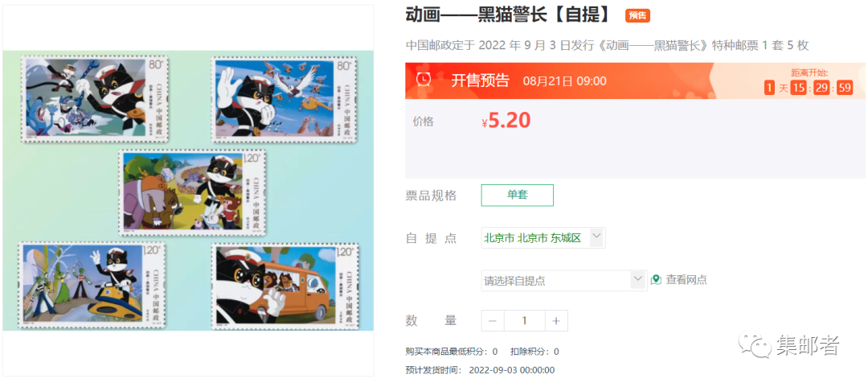Click the clock icon beside 开售预告
868x383 pixels.
pyautogui.click(x=424, y=80)
